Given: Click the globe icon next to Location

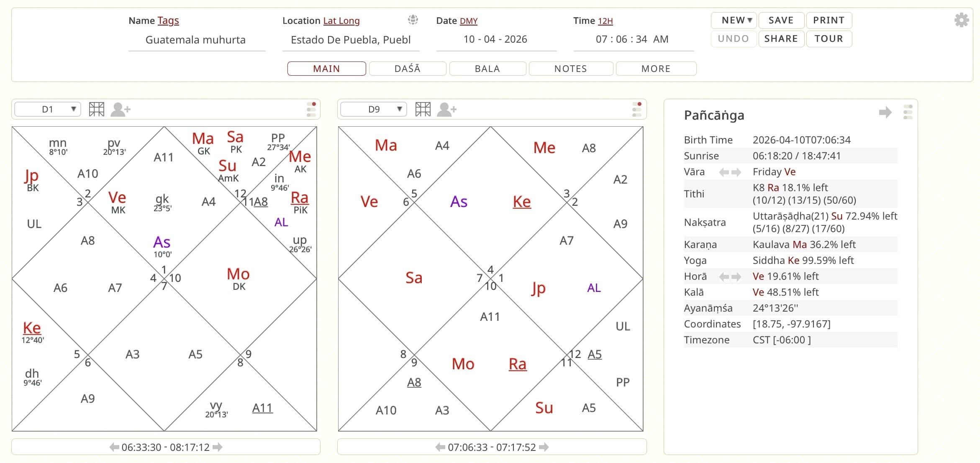Looking at the screenshot, I should pos(413,20).
